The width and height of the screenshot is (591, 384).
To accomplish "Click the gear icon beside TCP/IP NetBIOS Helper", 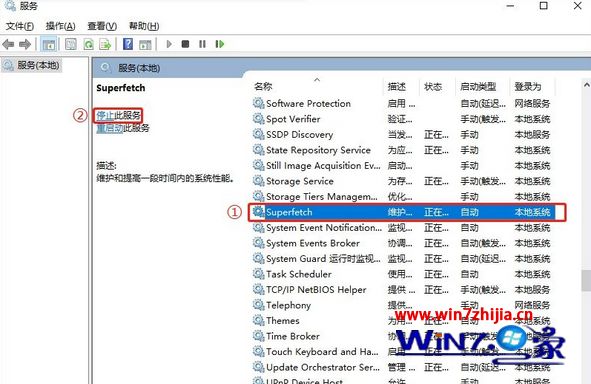I will point(258,289).
